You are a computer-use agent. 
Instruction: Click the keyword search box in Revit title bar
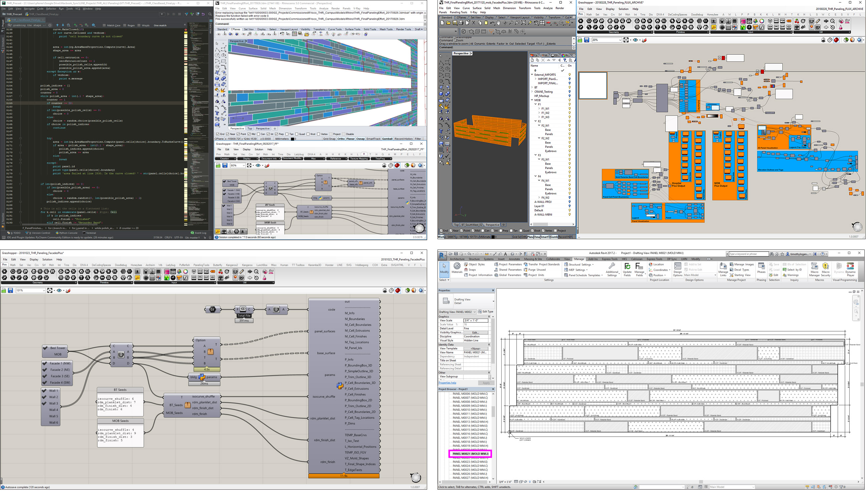point(749,254)
